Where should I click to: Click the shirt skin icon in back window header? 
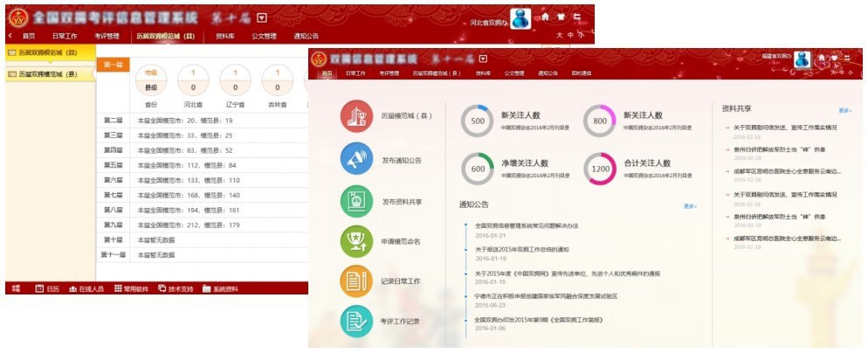click(x=561, y=17)
